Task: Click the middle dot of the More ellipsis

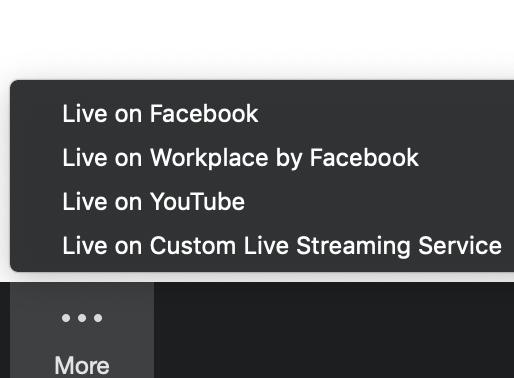Action: [x=82, y=318]
